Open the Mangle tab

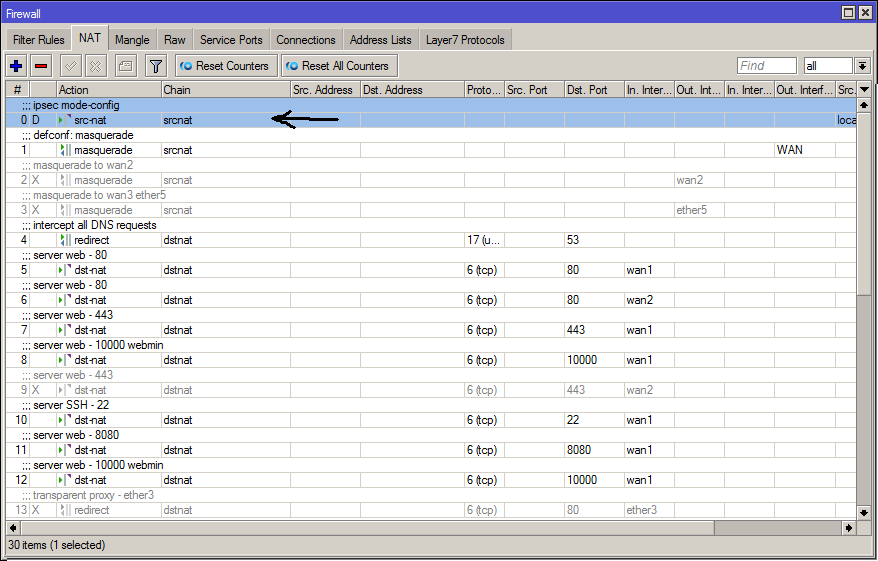tap(132, 40)
